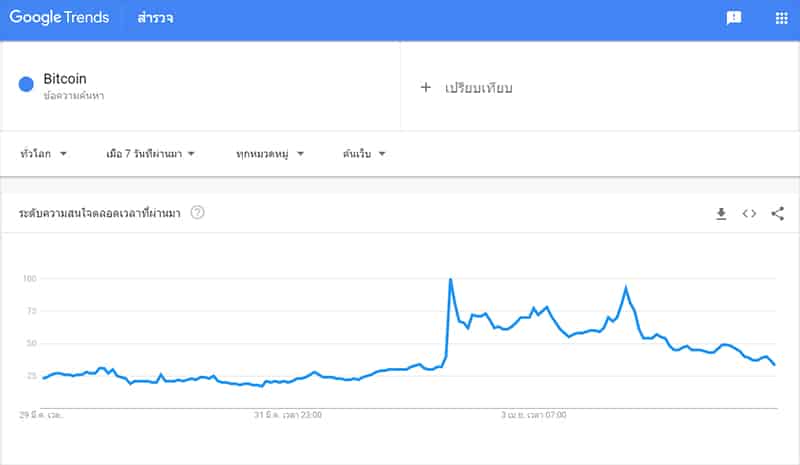Open the Google apps grid
The height and width of the screenshot is (465, 800).
[x=781, y=18]
